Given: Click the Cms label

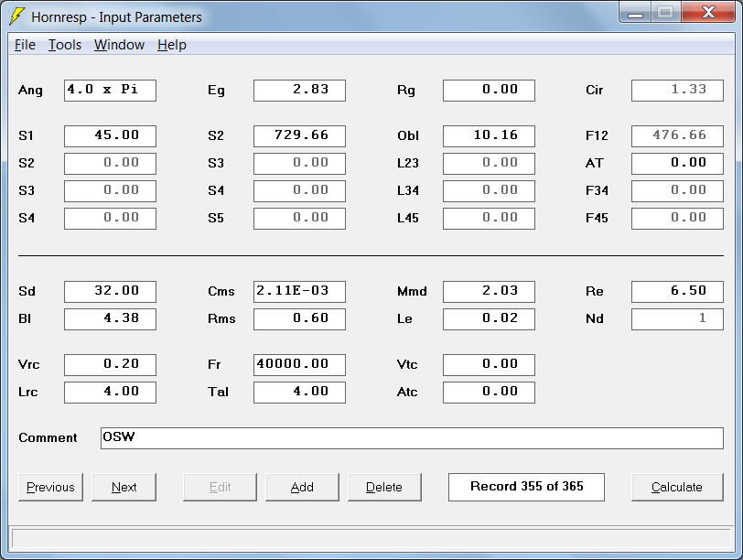Looking at the screenshot, I should tap(221, 291).
